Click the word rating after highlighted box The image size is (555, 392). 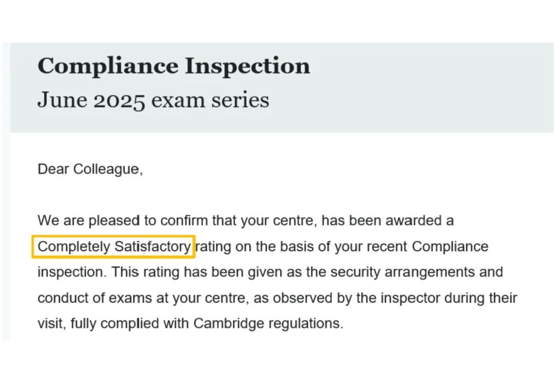(213, 247)
